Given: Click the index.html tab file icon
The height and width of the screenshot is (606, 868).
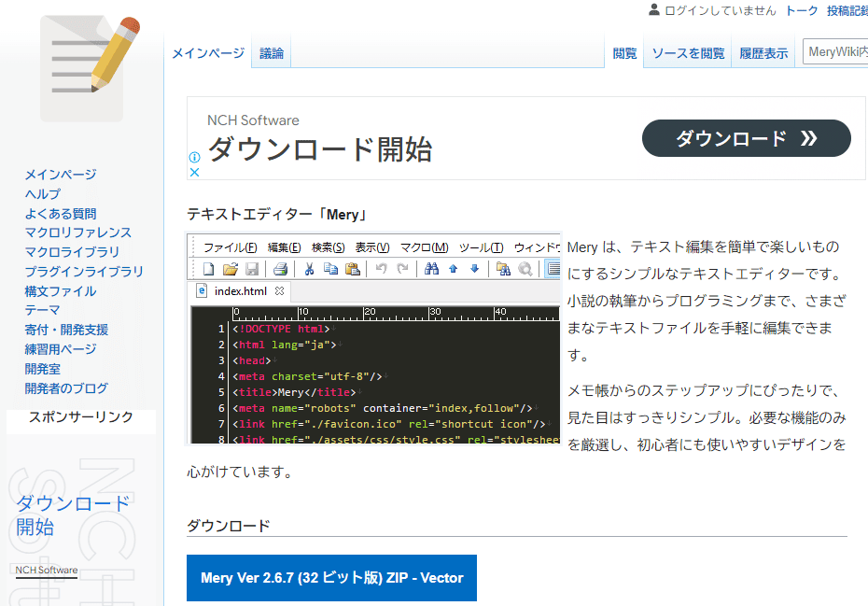Looking at the screenshot, I should tap(202, 290).
